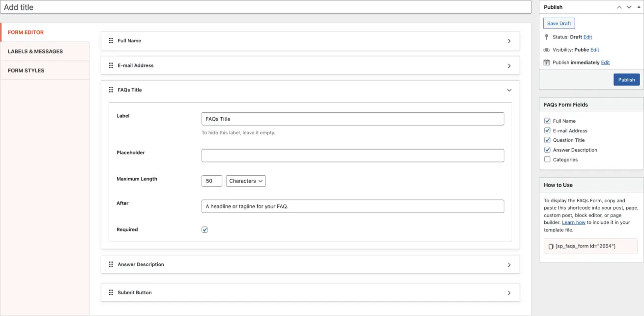This screenshot has height=316, width=644.
Task: Click the Placeholder input field
Action: (352, 156)
